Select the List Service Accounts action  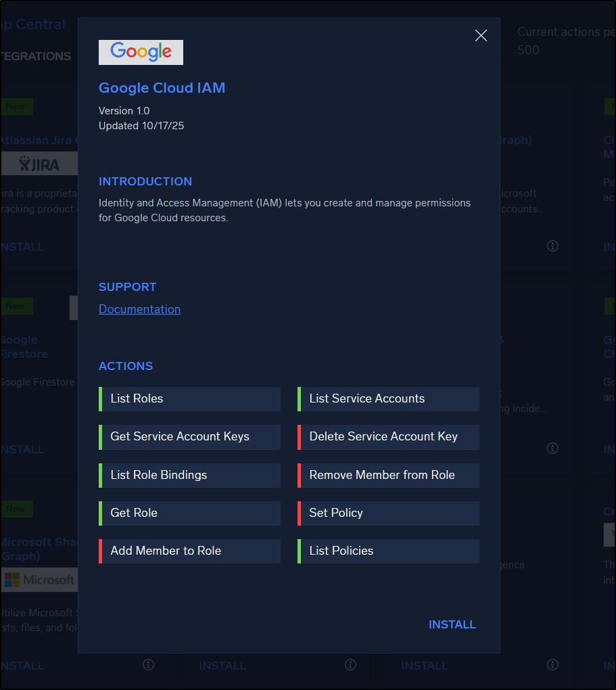(x=388, y=399)
